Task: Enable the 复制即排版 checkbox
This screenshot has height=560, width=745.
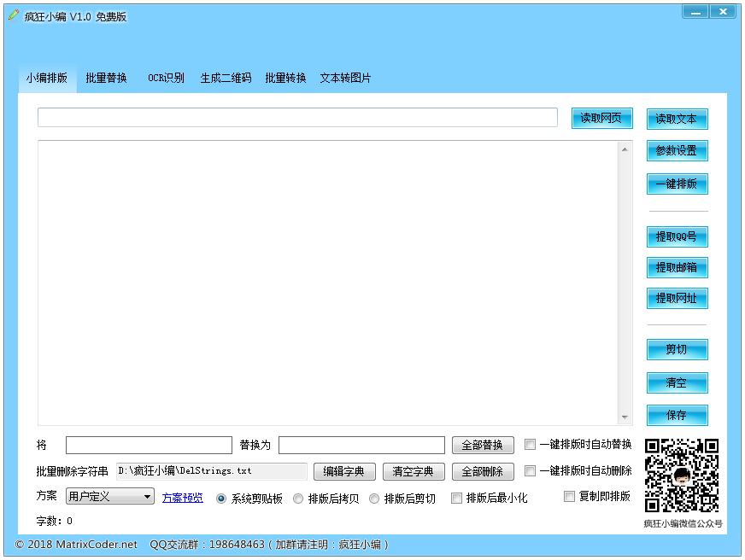Action: click(x=568, y=497)
